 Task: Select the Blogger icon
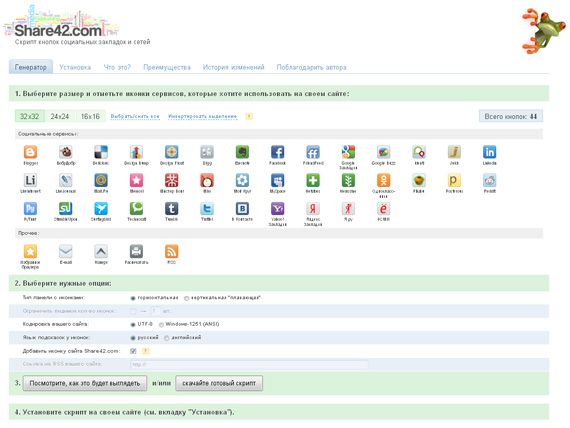tap(30, 152)
